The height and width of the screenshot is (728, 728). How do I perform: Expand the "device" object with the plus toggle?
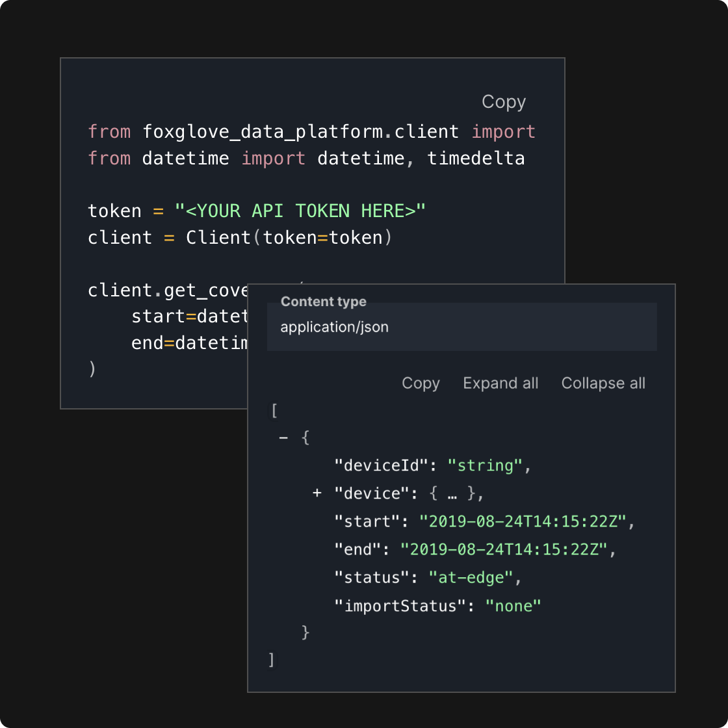(317, 493)
